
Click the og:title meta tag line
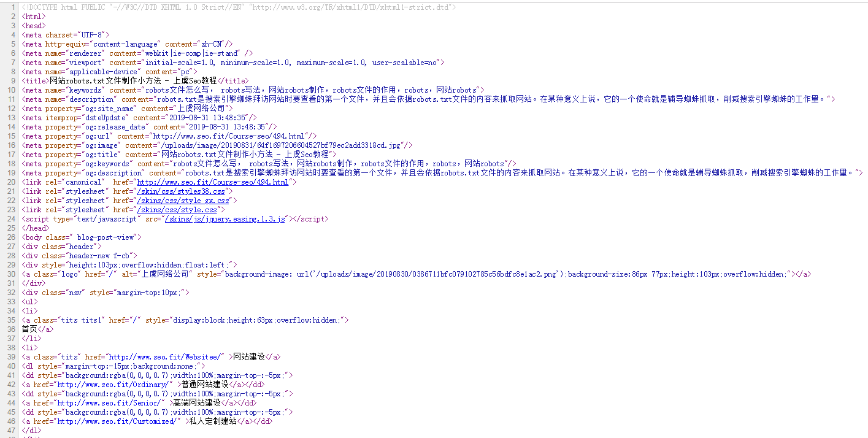[x=179, y=155]
